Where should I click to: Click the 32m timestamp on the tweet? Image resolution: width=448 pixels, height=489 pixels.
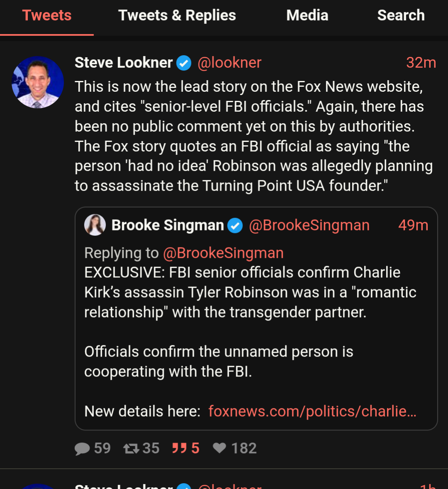[421, 63]
